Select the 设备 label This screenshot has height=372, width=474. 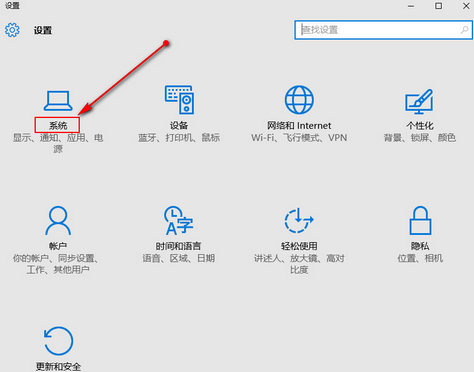pyautogui.click(x=179, y=126)
